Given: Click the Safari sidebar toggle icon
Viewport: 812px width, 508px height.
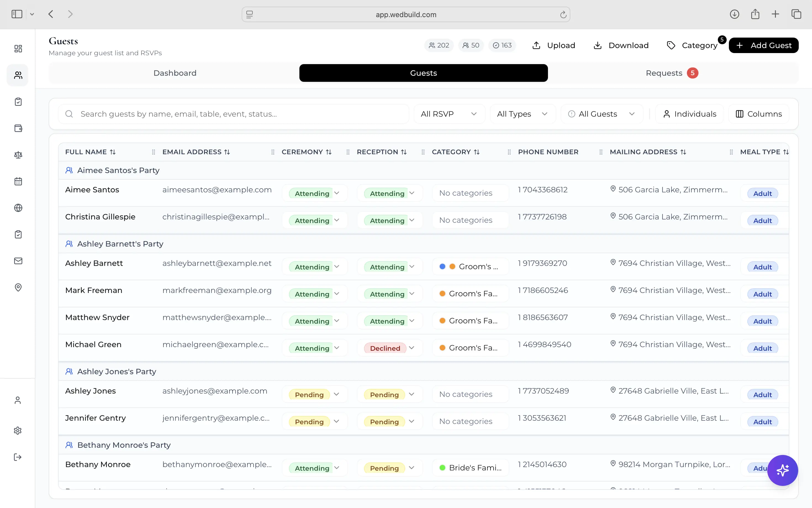Looking at the screenshot, I should point(17,14).
